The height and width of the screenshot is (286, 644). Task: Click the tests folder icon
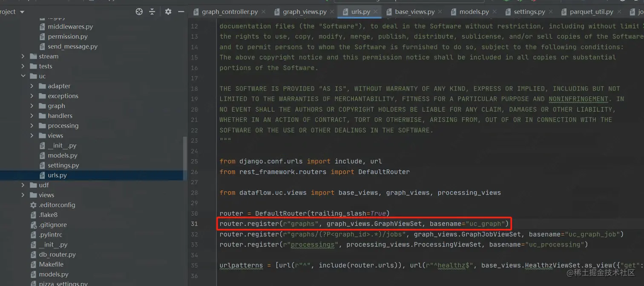[x=33, y=66]
